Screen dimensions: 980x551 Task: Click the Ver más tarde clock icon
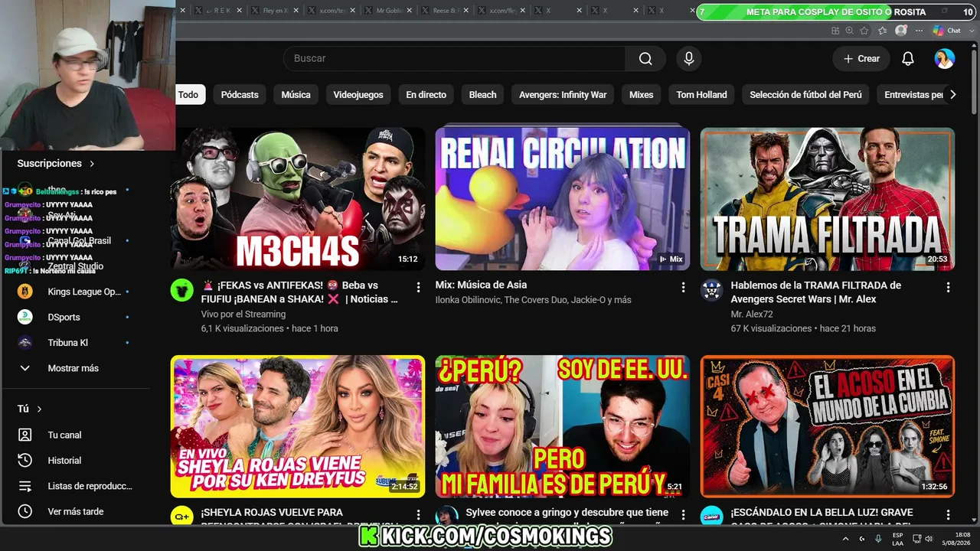[25, 511]
